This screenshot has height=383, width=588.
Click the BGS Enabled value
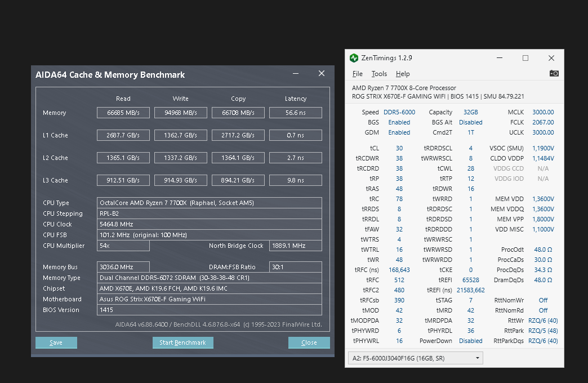pyautogui.click(x=399, y=122)
